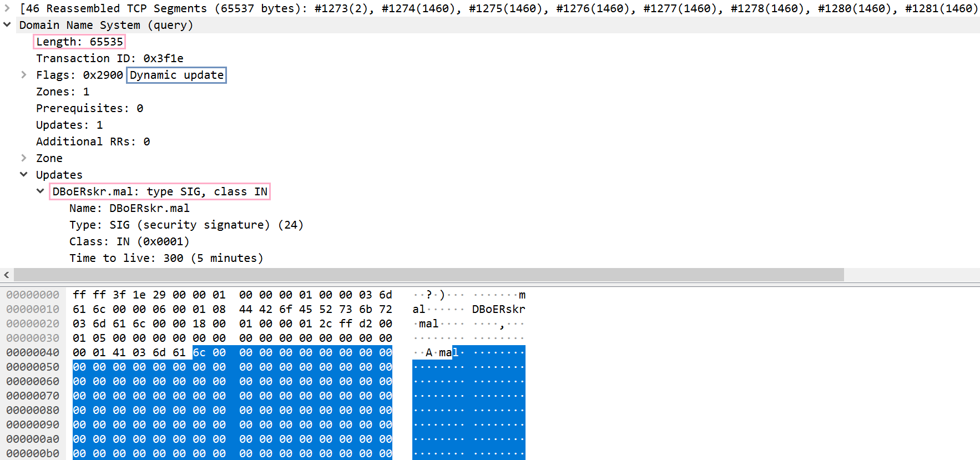Select the Additional RRs: 0 row
Screen dimensions: 980x460
tap(93, 141)
